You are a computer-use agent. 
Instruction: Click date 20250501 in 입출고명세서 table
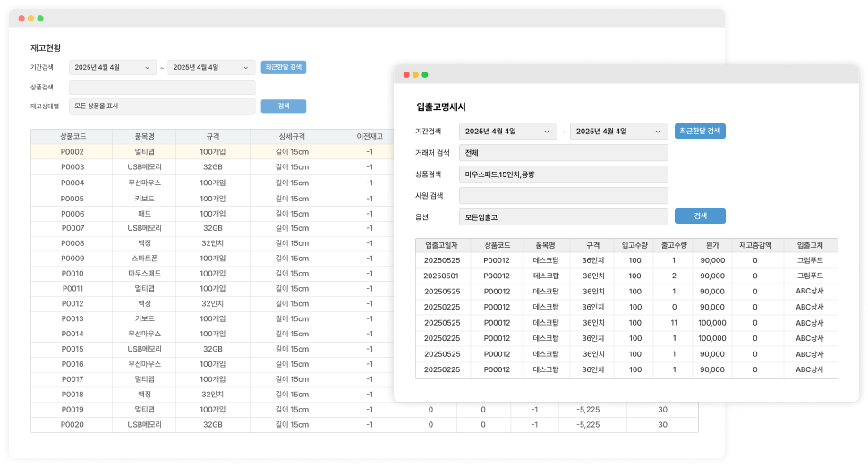click(441, 276)
